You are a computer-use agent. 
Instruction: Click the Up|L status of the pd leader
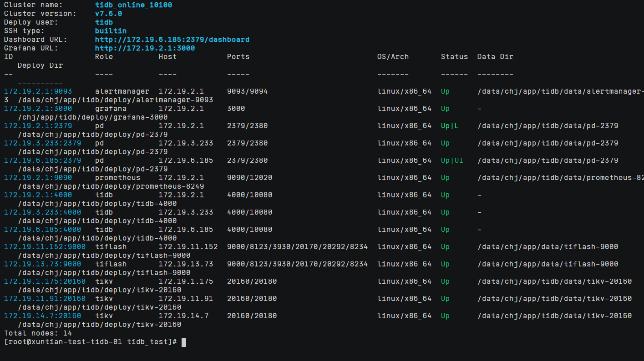point(450,126)
